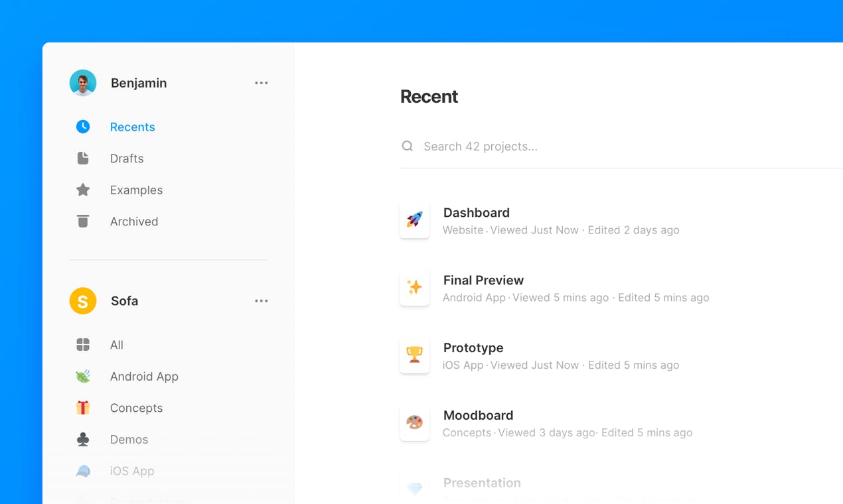Image resolution: width=843 pixels, height=504 pixels.
Task: Click Prototype's 'iOS App' subtitle text
Action: point(463,365)
